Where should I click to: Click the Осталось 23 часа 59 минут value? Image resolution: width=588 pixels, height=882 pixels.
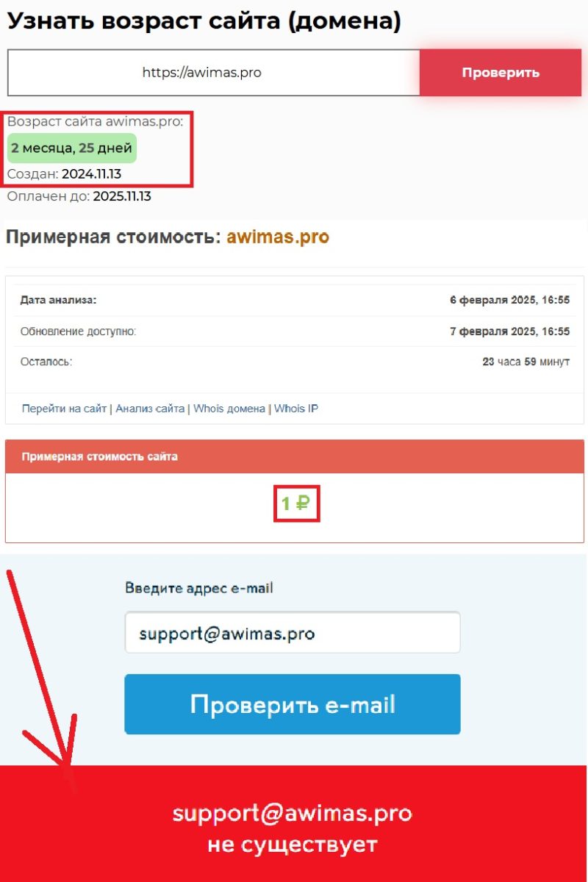click(x=526, y=362)
